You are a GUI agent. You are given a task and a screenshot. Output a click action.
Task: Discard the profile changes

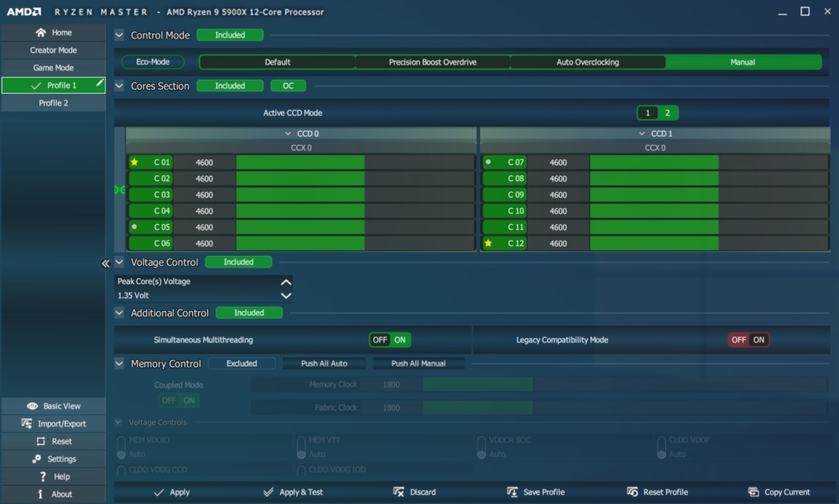pyautogui.click(x=414, y=492)
